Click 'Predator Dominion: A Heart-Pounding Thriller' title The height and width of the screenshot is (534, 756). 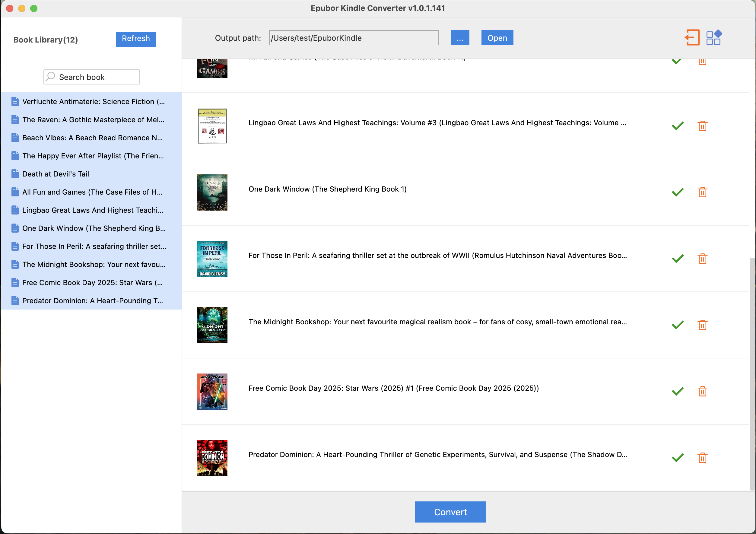tap(438, 454)
